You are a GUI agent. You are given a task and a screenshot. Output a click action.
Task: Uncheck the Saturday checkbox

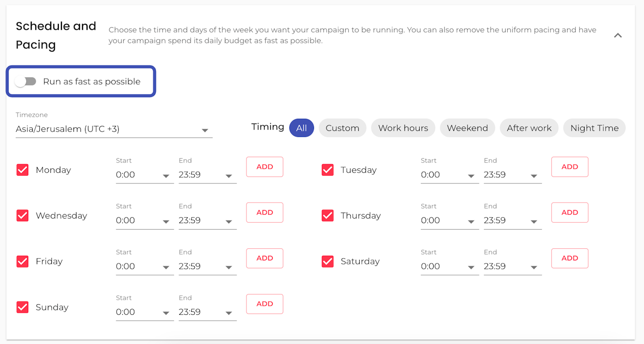tap(328, 261)
